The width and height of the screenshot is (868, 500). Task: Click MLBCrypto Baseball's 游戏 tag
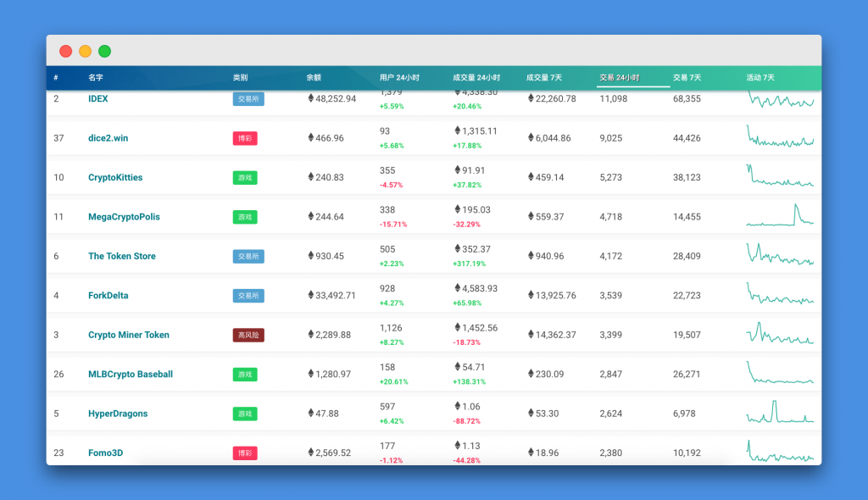point(245,374)
